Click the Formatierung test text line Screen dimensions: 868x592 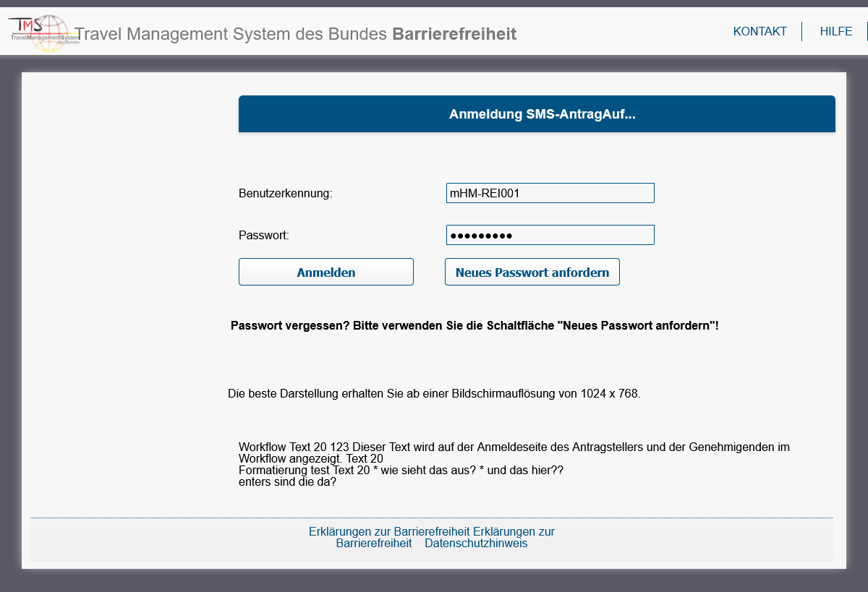click(x=401, y=471)
